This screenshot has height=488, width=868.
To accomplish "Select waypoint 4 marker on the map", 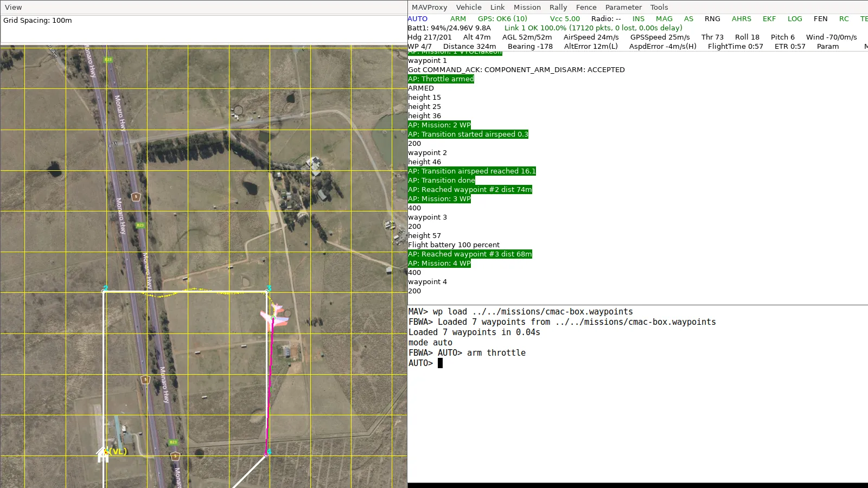I will coord(268,453).
